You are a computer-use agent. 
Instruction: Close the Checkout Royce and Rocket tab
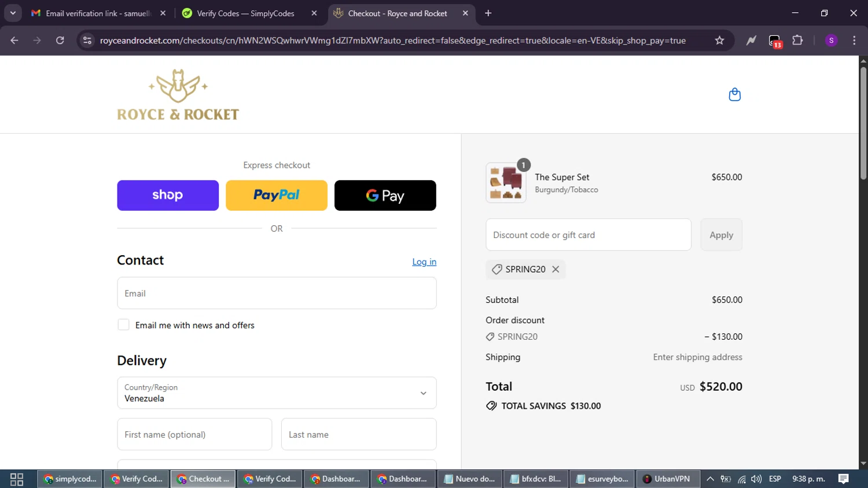click(465, 13)
